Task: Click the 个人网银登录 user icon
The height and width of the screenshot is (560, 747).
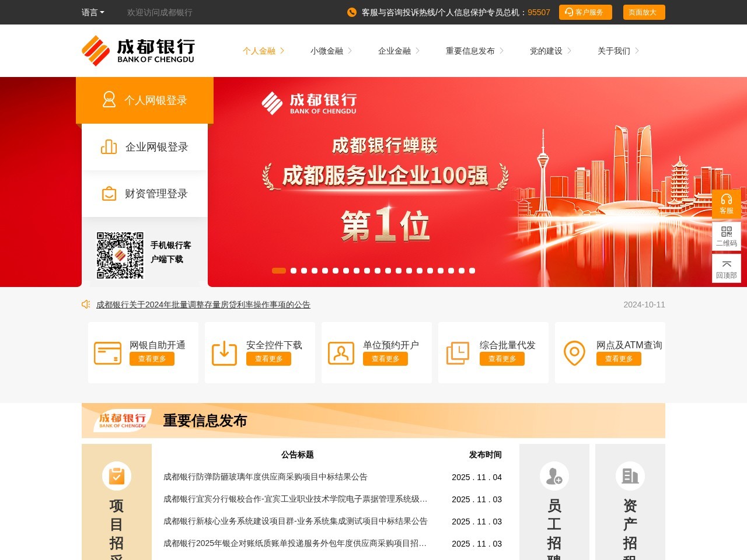Action: click(x=109, y=100)
